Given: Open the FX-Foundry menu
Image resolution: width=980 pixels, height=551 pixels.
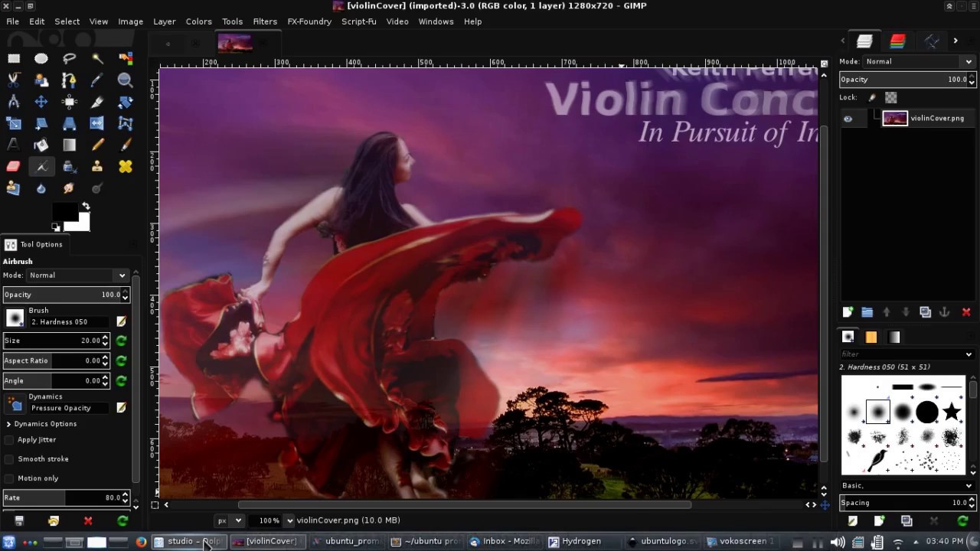Looking at the screenshot, I should coord(309,21).
